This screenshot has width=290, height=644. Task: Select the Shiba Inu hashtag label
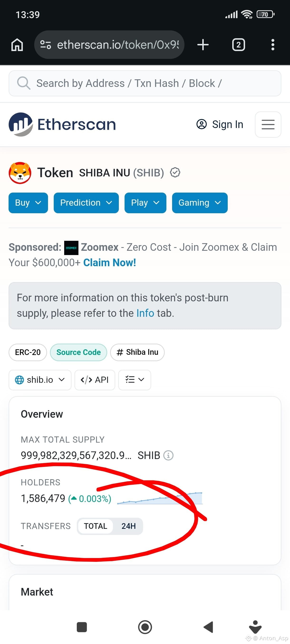coord(137,352)
